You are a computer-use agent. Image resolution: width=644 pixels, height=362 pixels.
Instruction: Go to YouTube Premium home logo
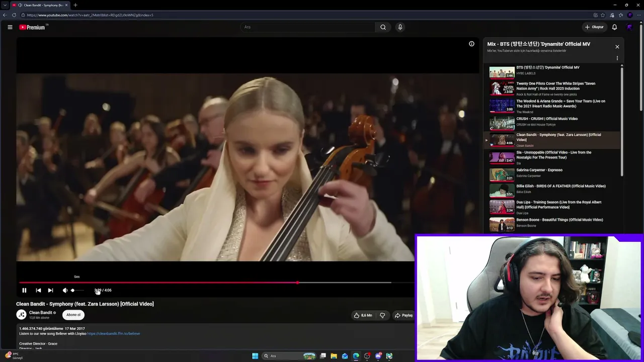(x=33, y=27)
